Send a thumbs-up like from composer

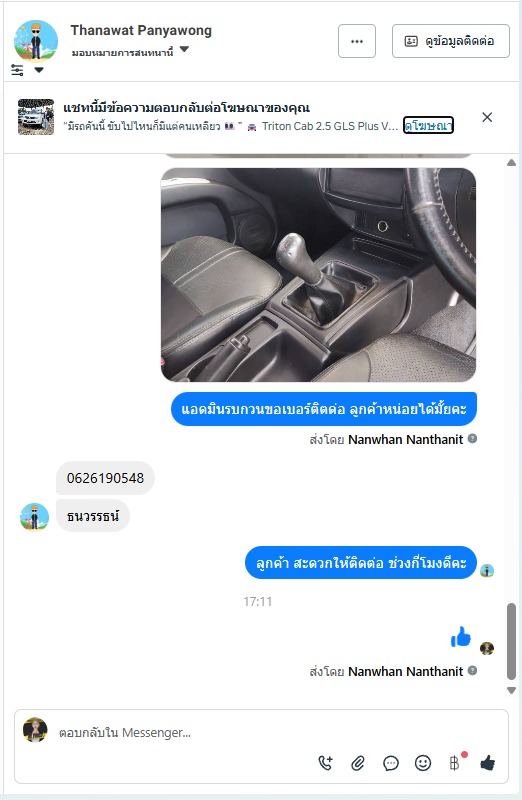pos(487,763)
